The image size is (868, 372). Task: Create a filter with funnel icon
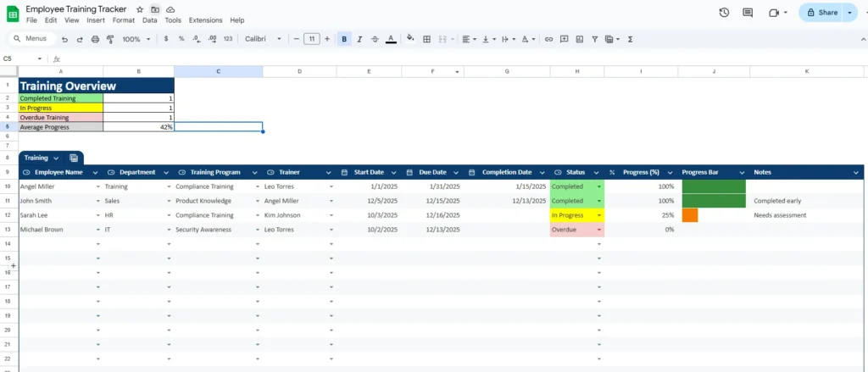pyautogui.click(x=594, y=39)
